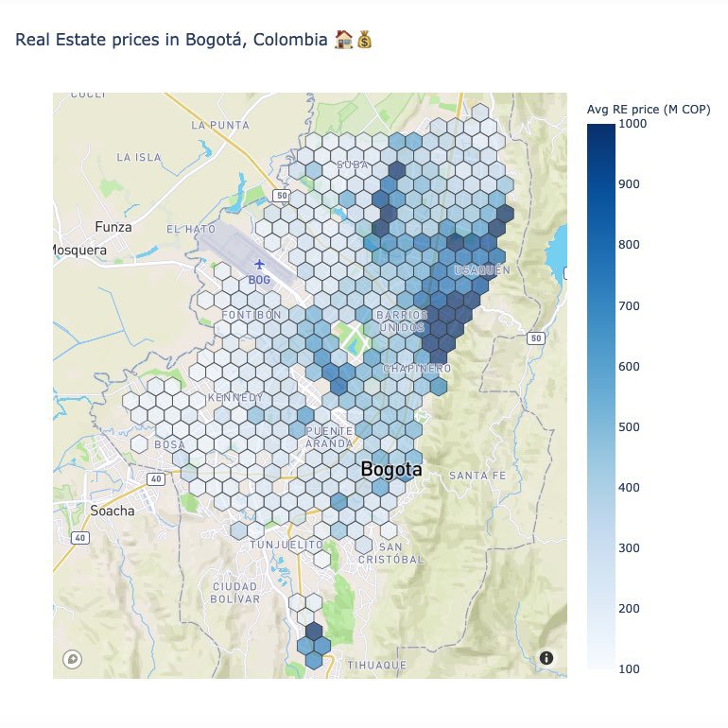The image size is (728, 728).
Task: Click the Soacha label on the map
Action: coord(112,511)
